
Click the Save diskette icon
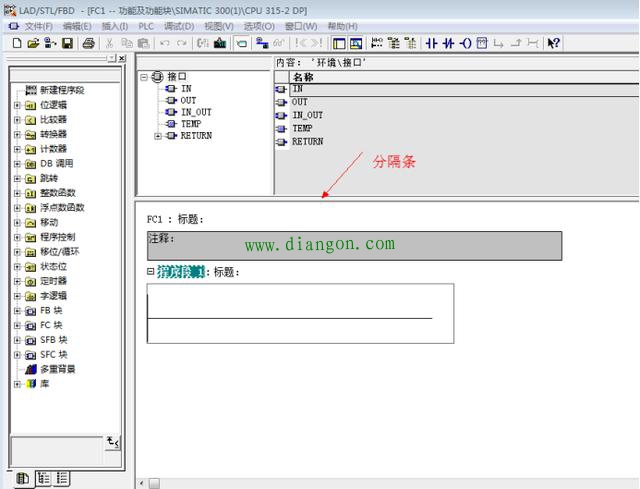67,43
